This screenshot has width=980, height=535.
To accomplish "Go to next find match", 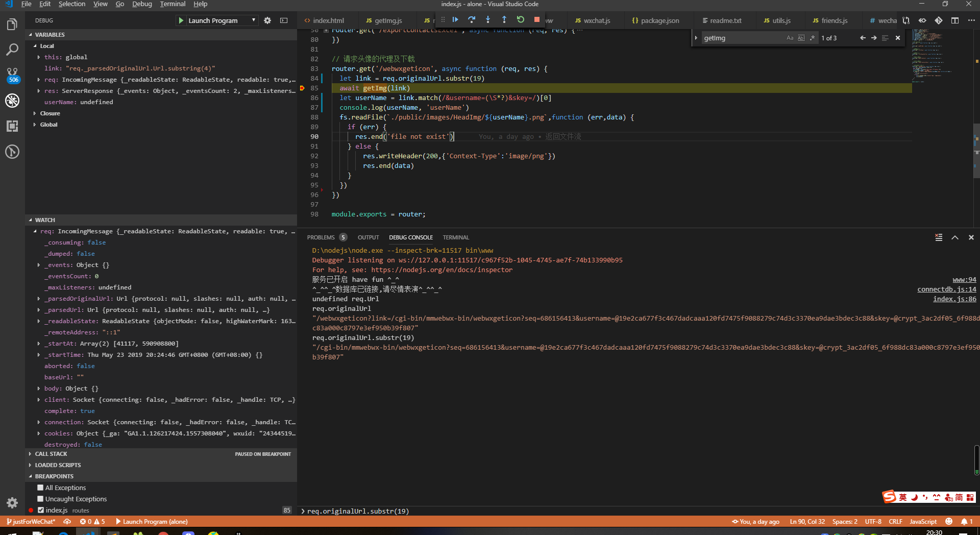I will click(x=874, y=38).
